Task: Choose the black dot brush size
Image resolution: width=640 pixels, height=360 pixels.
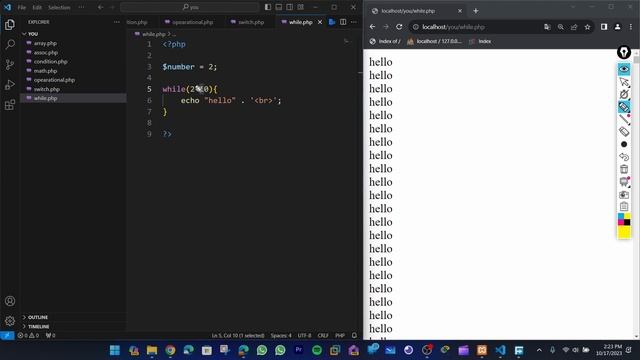Action: pos(624,144)
